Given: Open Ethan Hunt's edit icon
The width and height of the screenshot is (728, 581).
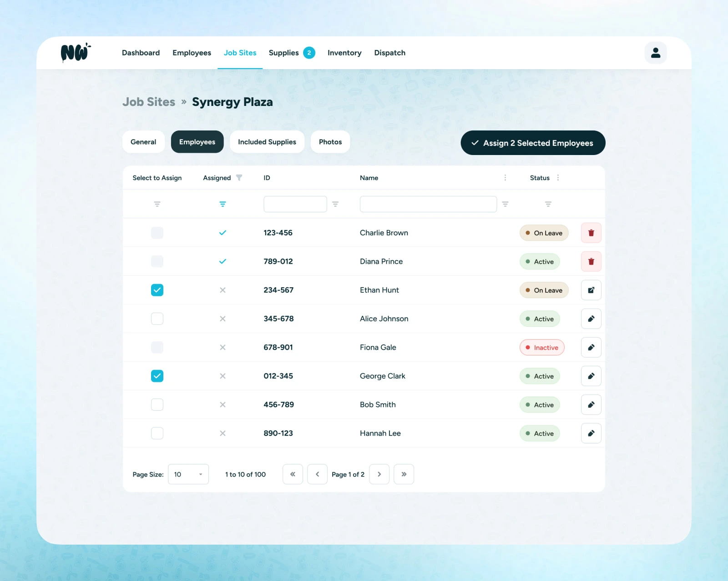Looking at the screenshot, I should point(591,290).
